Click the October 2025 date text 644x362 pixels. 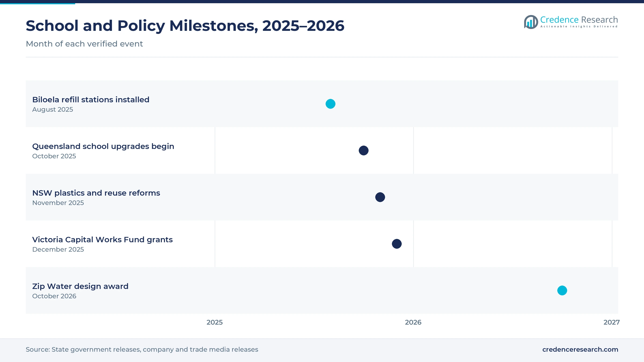coord(54,156)
